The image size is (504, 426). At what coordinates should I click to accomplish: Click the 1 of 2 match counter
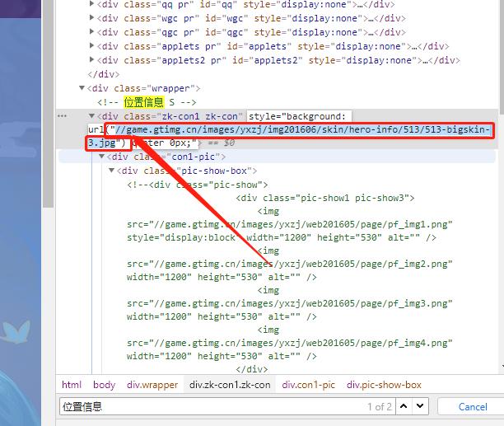(380, 407)
